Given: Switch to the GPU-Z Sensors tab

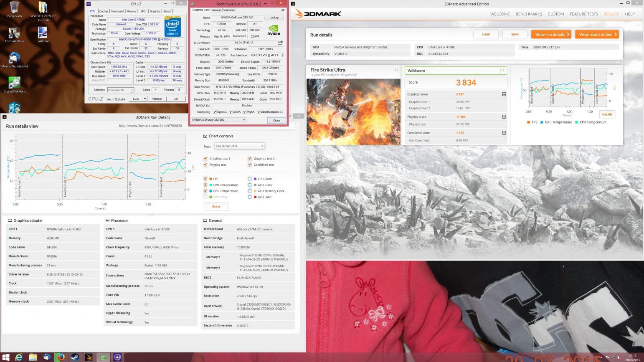Looking at the screenshot, I should point(216,10).
